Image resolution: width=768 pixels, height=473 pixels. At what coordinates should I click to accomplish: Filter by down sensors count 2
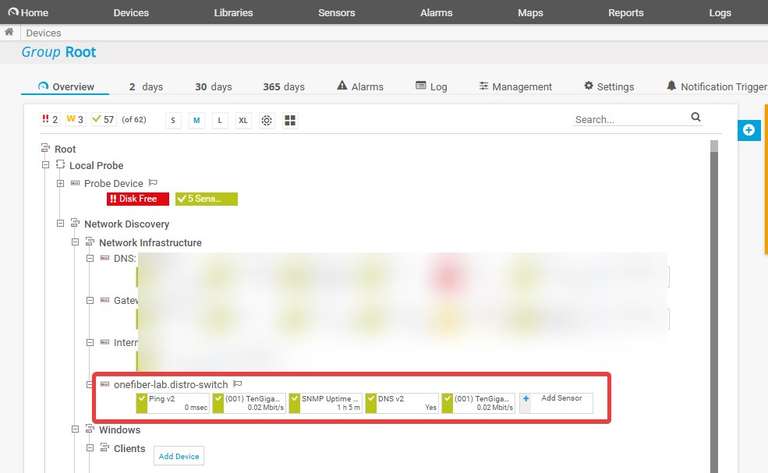tap(50, 119)
